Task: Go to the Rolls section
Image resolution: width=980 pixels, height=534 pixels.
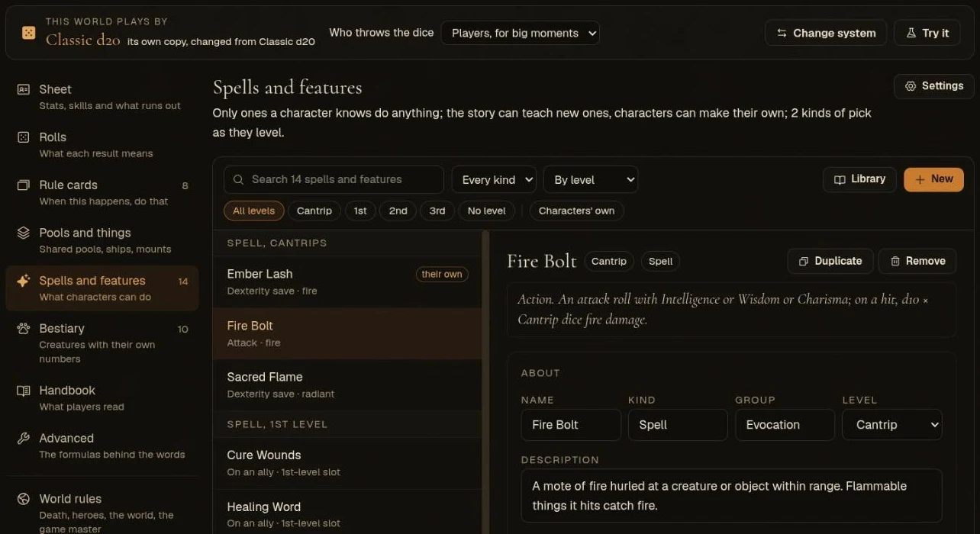Action: [x=102, y=145]
